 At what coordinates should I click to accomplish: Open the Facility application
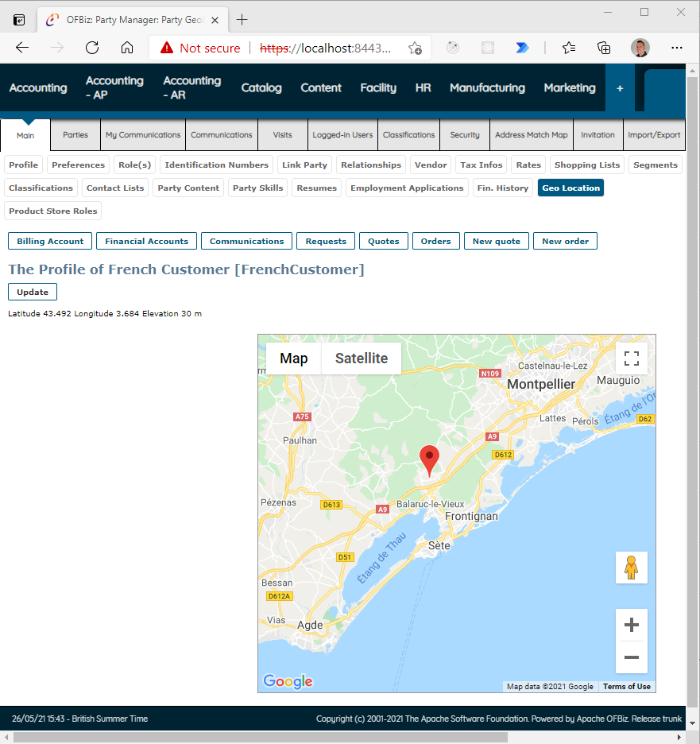pos(378,87)
